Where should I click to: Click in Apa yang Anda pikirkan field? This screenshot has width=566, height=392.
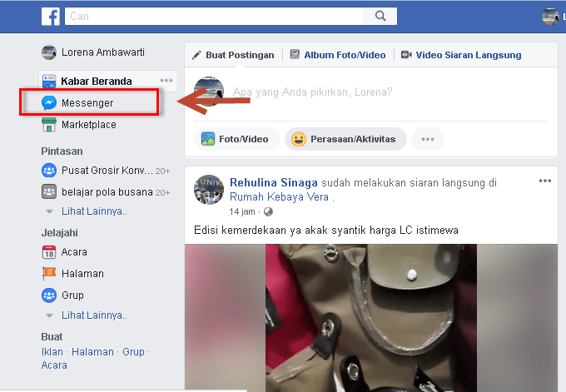[x=313, y=92]
